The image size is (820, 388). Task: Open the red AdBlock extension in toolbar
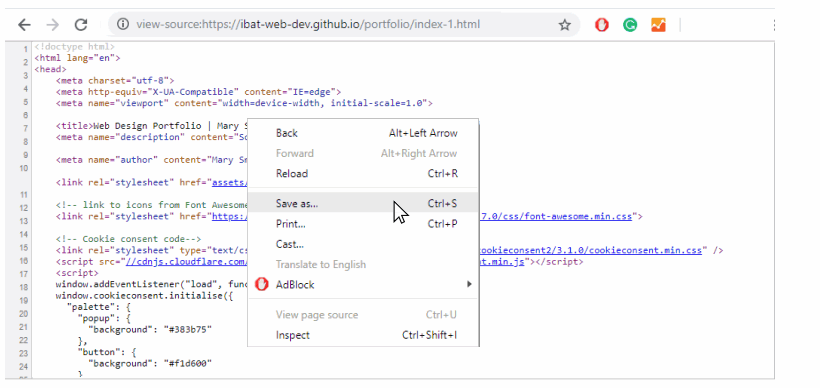pos(602,25)
